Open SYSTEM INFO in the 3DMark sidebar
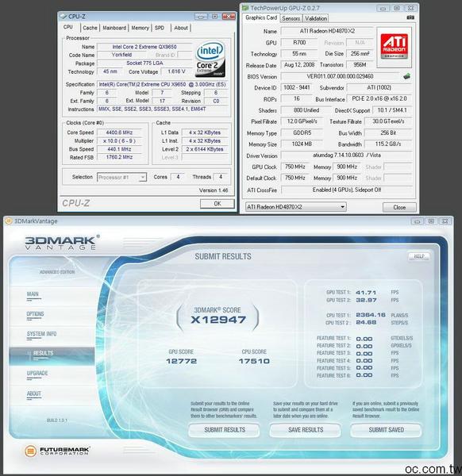 point(41,334)
